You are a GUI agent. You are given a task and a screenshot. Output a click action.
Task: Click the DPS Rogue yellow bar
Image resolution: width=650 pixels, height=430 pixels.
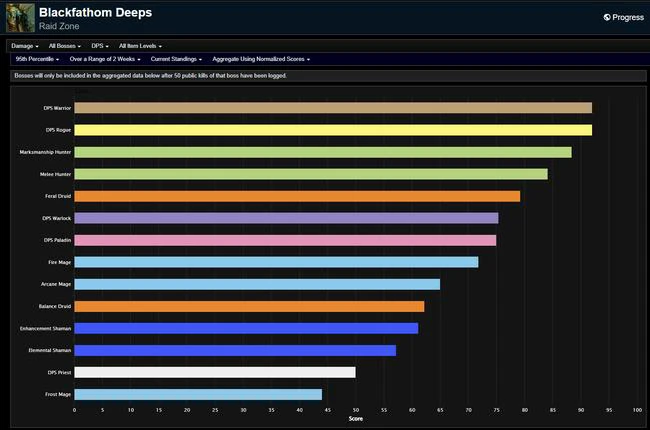[x=333, y=130]
